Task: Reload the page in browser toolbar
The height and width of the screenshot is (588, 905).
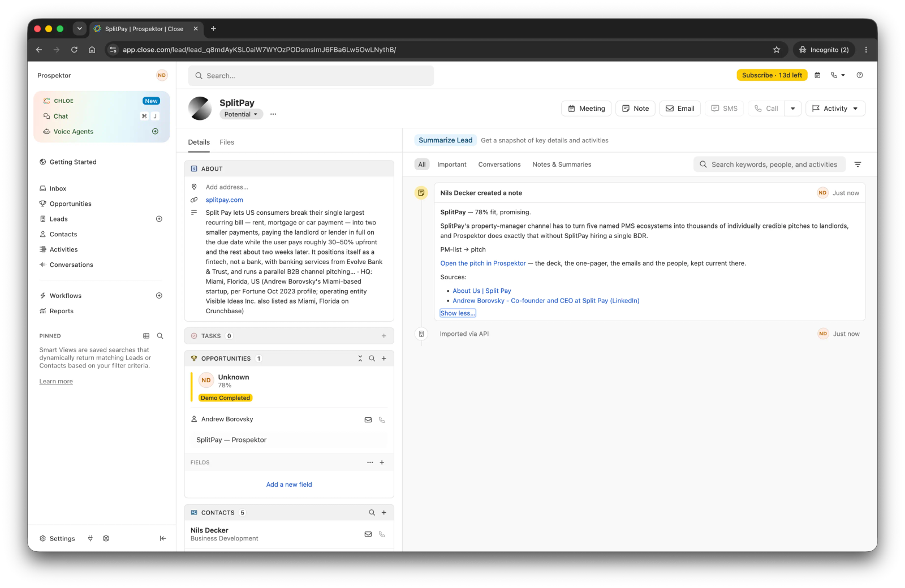Action: tap(74, 50)
